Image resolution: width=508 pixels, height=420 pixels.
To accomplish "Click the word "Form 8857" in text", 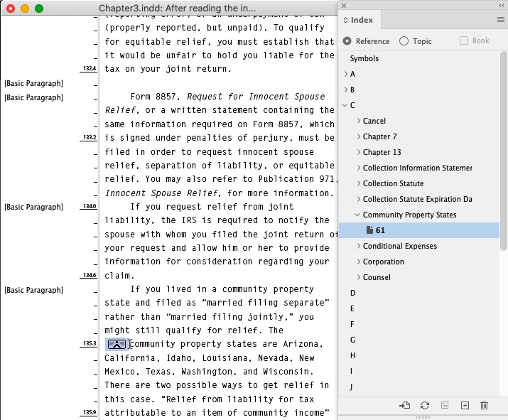I will point(153,97).
